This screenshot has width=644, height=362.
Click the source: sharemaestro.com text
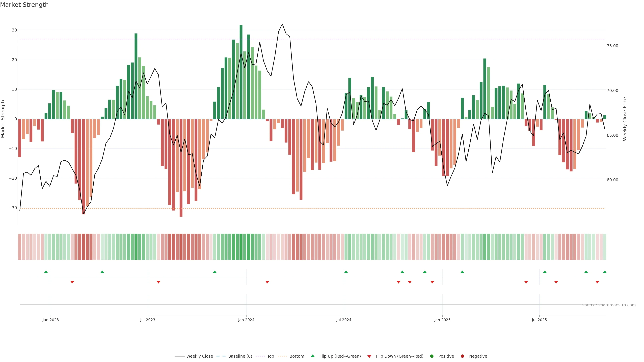(x=609, y=305)
